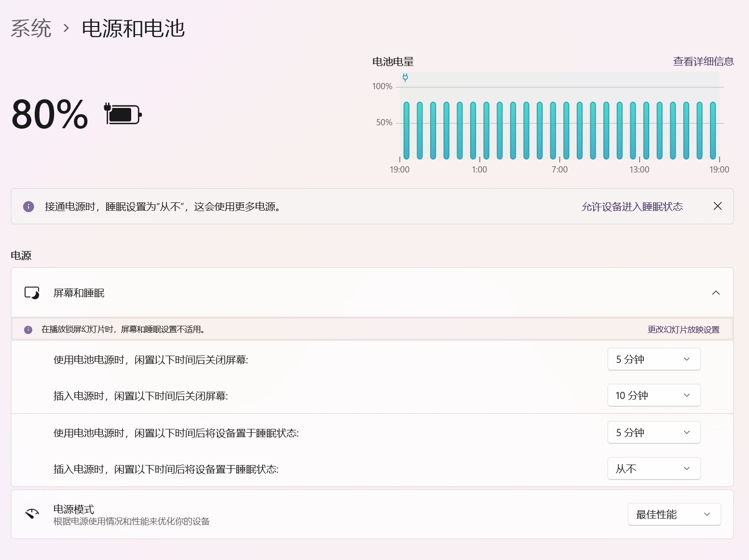Click 插入电源时 sleep state label
This screenshot has width=749, height=560.
pyautogui.click(x=166, y=469)
